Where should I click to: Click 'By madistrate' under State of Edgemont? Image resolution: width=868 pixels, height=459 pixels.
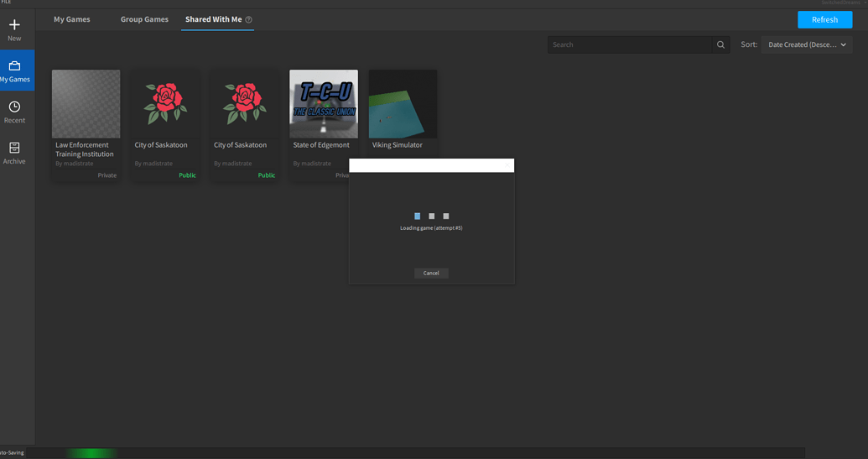312,164
